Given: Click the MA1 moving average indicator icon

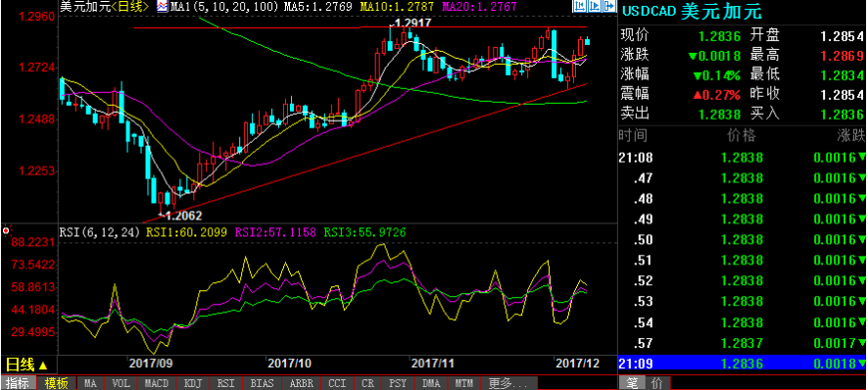Looking at the screenshot, I should [163, 6].
